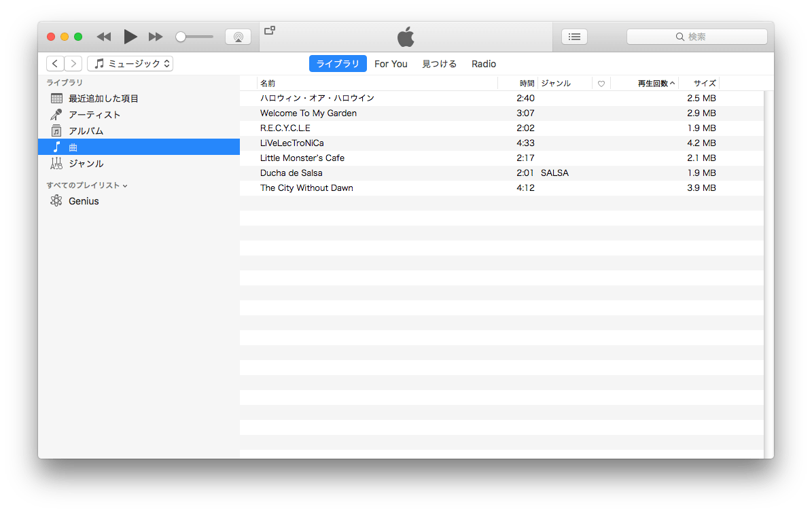This screenshot has width=812, height=513.
Task: Go back with the left chevron
Action: [x=55, y=64]
